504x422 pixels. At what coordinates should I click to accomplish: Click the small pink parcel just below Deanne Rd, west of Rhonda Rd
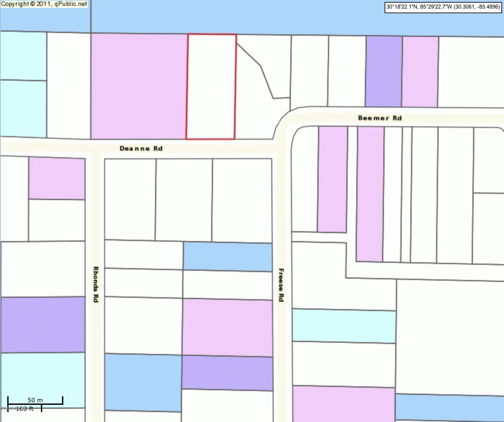[x=57, y=178]
